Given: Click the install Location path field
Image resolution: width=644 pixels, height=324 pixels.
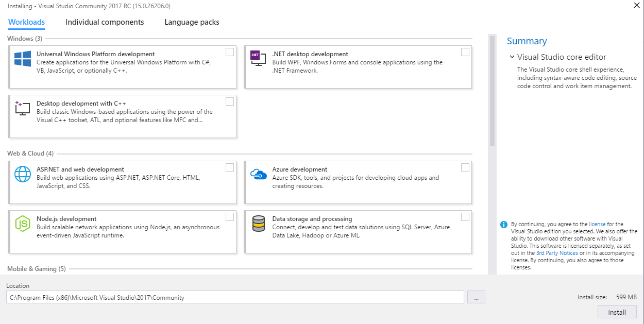Looking at the screenshot, I should click(235, 297).
